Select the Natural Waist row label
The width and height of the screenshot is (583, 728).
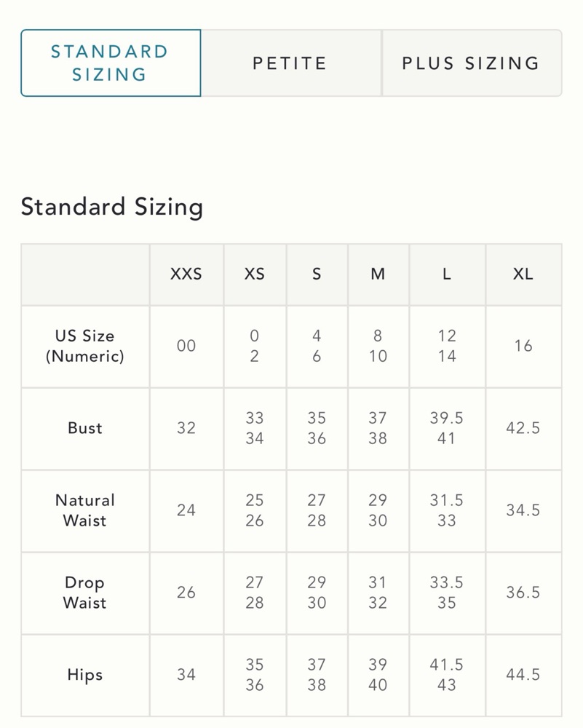click(85, 511)
